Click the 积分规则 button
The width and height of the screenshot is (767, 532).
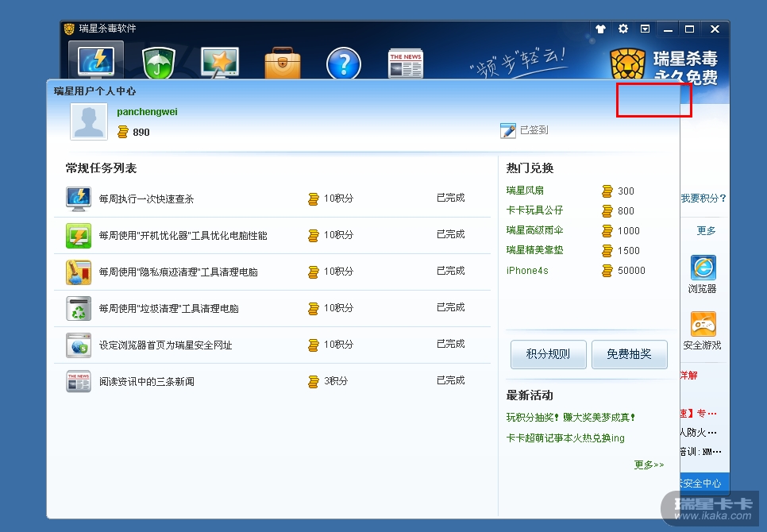tap(549, 354)
